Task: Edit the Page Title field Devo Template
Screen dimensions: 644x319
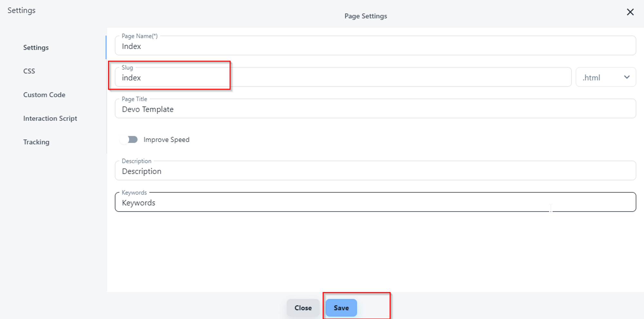Action: click(x=375, y=109)
